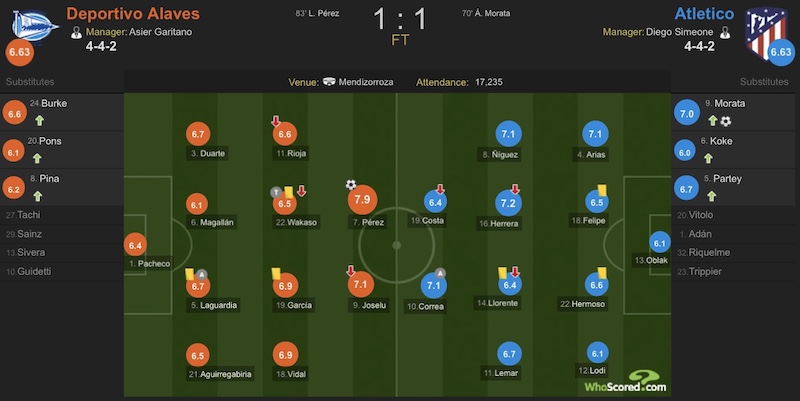Click the Deportivo Alaves club crest
The width and height of the screenshot is (800, 401).
tap(34, 26)
